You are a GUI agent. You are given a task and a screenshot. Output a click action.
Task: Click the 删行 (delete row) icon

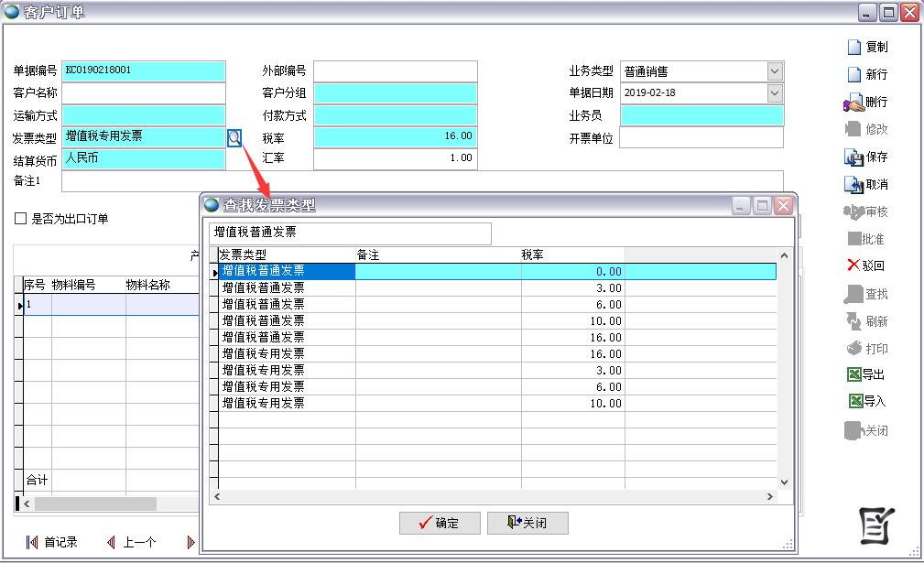(x=853, y=102)
